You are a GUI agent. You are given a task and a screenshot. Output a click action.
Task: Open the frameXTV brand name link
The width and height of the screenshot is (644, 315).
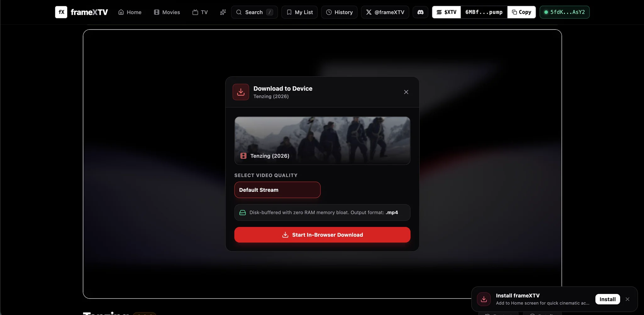[x=89, y=12]
